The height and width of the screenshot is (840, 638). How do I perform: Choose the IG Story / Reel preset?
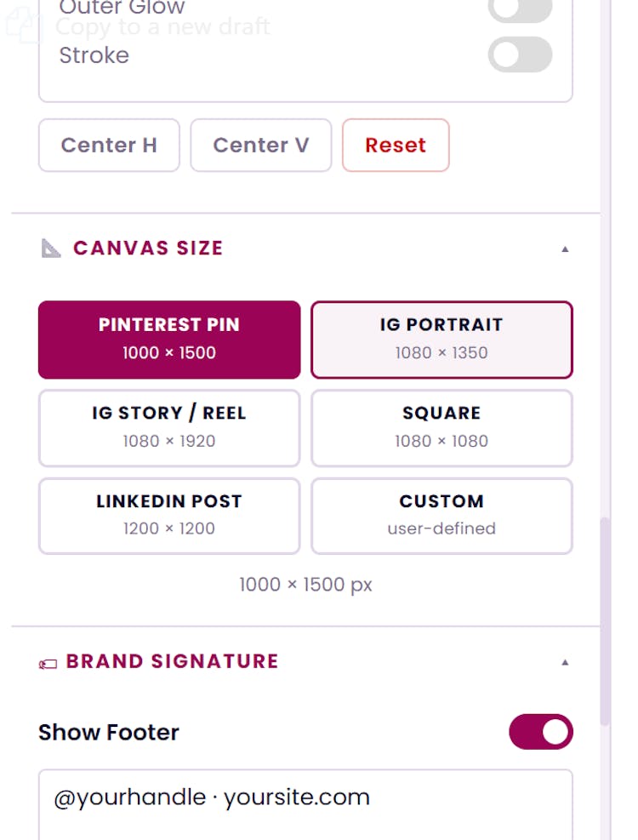pos(168,428)
